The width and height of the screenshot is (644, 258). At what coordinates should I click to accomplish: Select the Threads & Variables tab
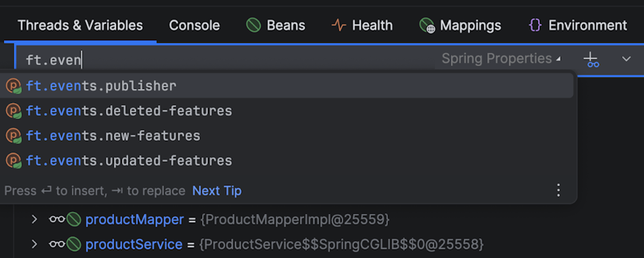pos(80,25)
